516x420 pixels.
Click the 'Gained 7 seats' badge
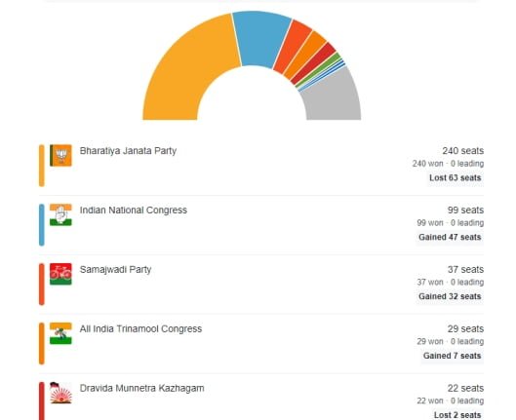tap(452, 356)
